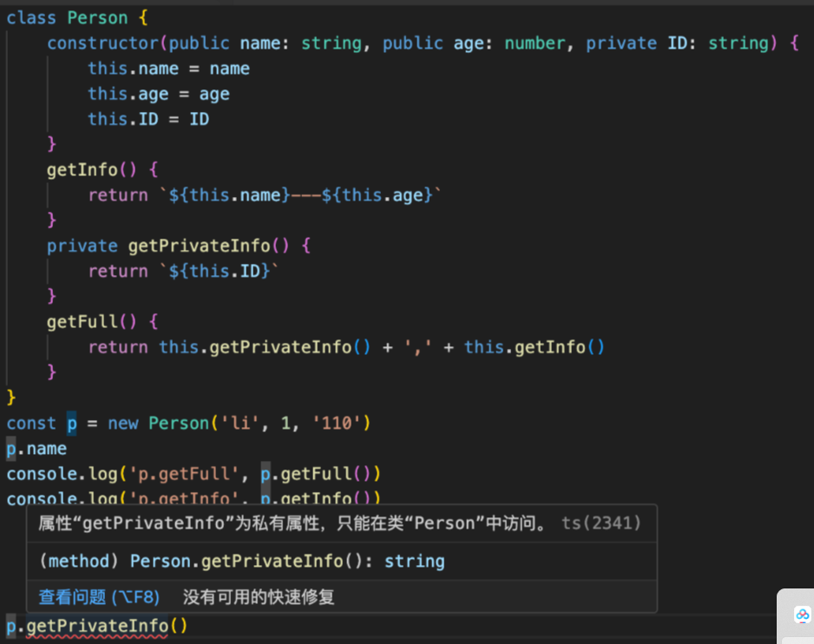Click the underlined getPrivateInfo error call
This screenshot has width=814, height=644.
(x=97, y=626)
